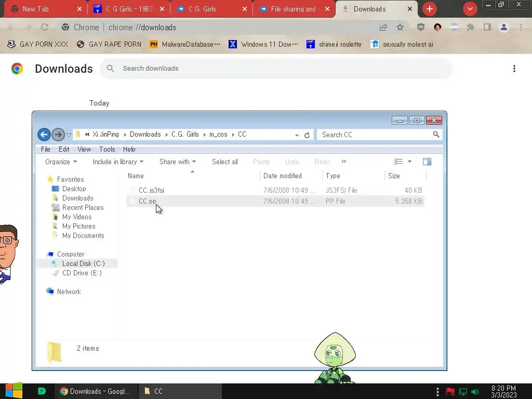Image resolution: width=532 pixels, height=399 pixels.
Task: Click Explorer's forward navigation arrow
Action: [x=58, y=135]
